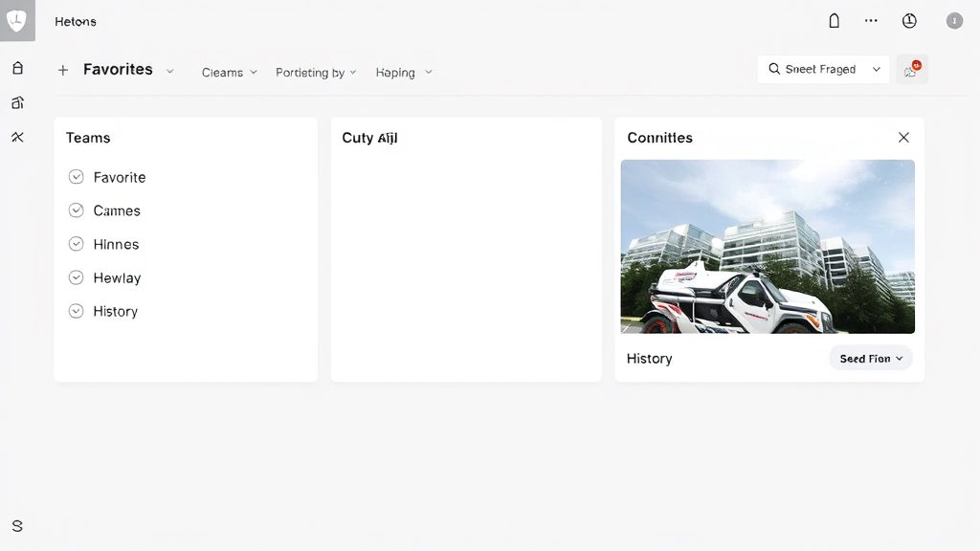Click the Teams panel heading
Screen dimensions: 980x551
point(88,138)
